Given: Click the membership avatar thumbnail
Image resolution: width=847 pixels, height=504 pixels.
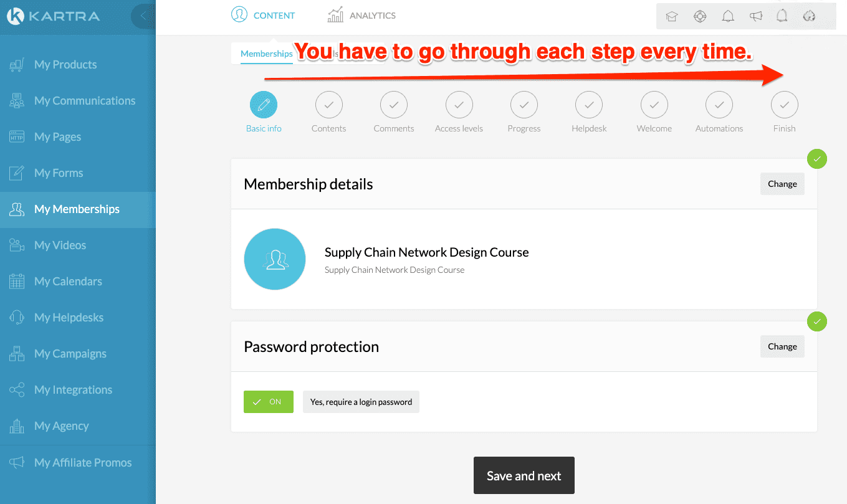Looking at the screenshot, I should pos(275,259).
